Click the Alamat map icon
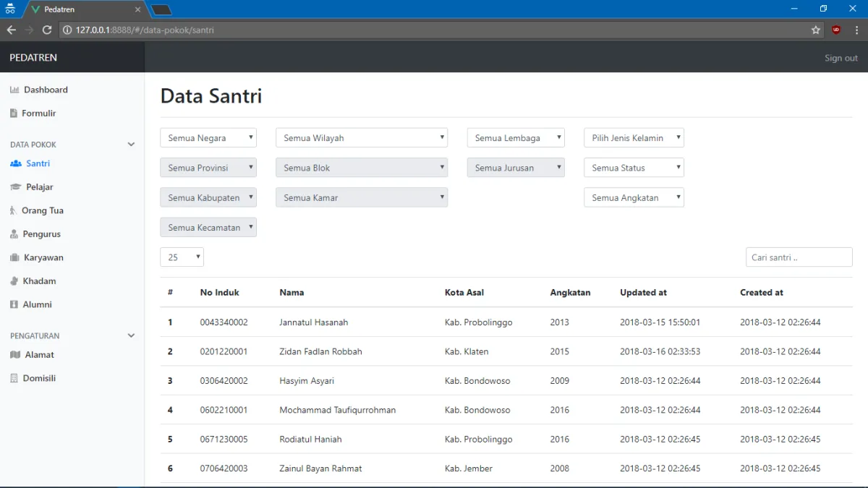868x488 pixels. 15,354
